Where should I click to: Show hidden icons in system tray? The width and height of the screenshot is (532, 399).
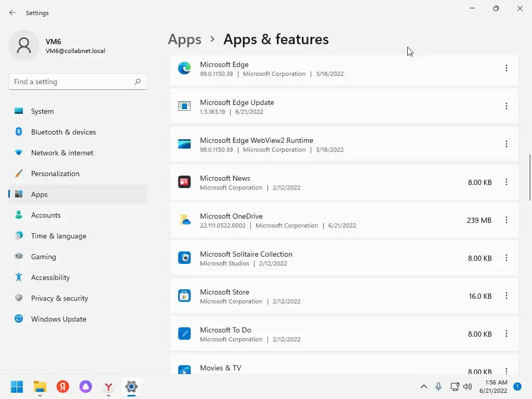(x=424, y=387)
